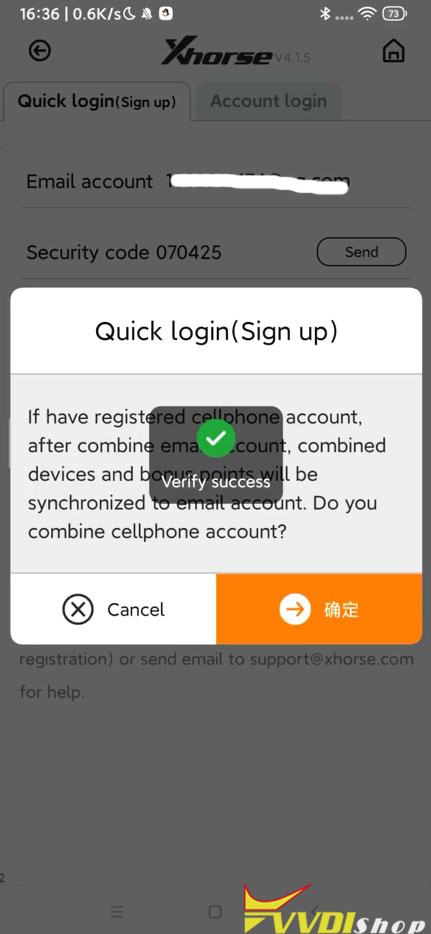
Task: Tap the Xhorse logo
Action: click(x=217, y=52)
